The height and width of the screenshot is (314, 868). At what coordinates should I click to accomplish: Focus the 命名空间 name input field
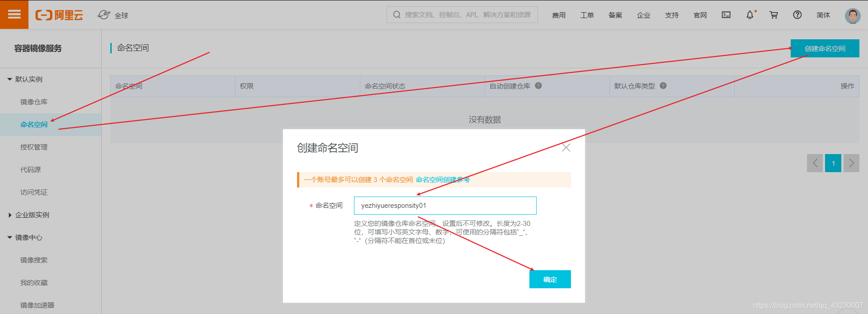(x=445, y=206)
